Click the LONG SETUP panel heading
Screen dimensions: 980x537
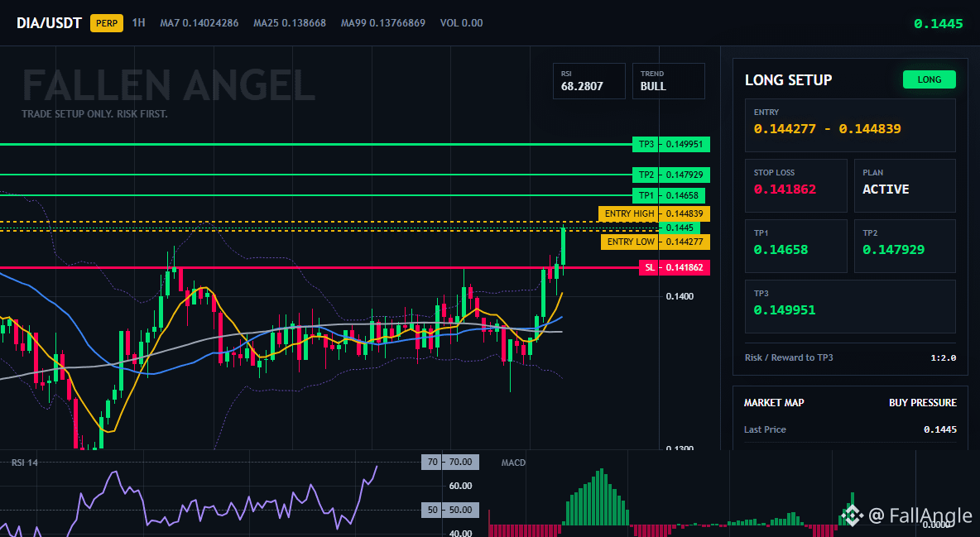click(788, 80)
